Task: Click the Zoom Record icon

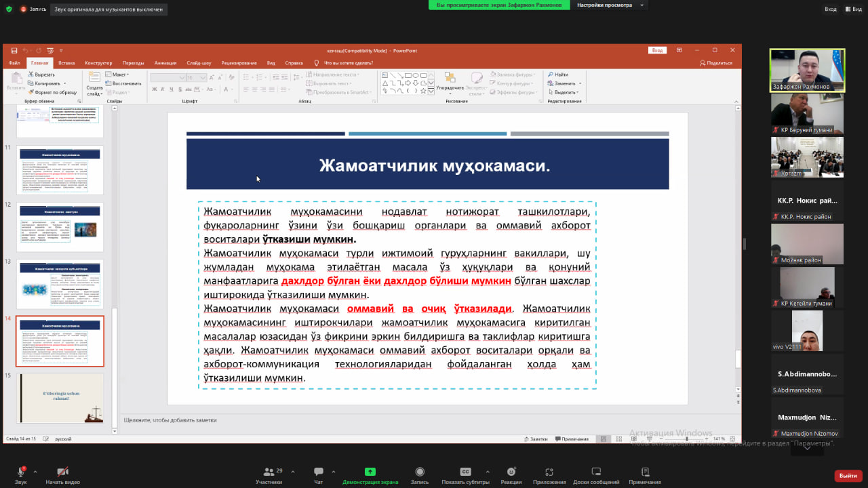Action: [420, 472]
